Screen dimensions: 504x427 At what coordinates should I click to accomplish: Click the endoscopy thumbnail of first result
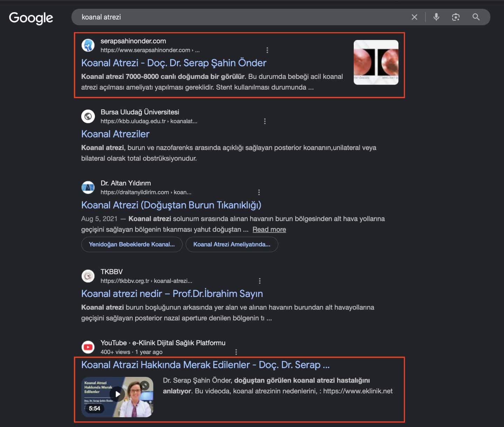(x=376, y=62)
